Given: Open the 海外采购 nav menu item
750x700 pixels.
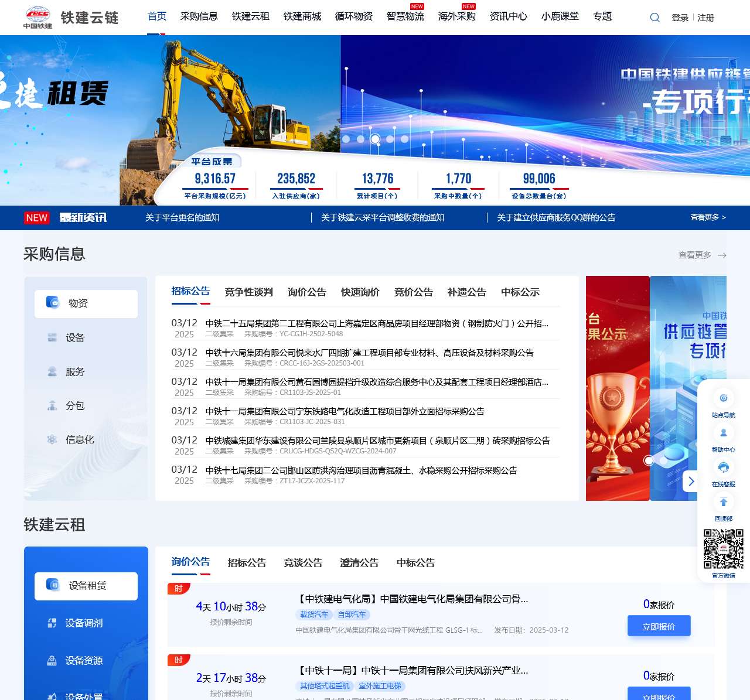Looking at the screenshot, I should (457, 16).
